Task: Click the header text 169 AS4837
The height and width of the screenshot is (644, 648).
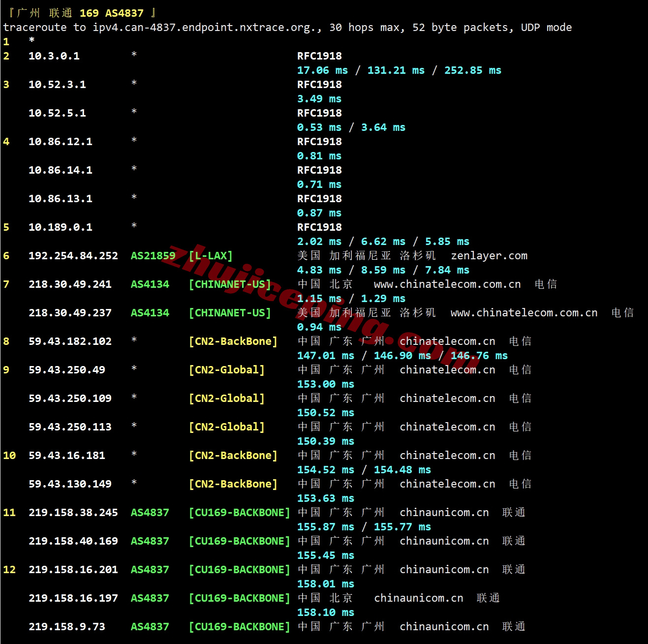Action: click(x=112, y=13)
